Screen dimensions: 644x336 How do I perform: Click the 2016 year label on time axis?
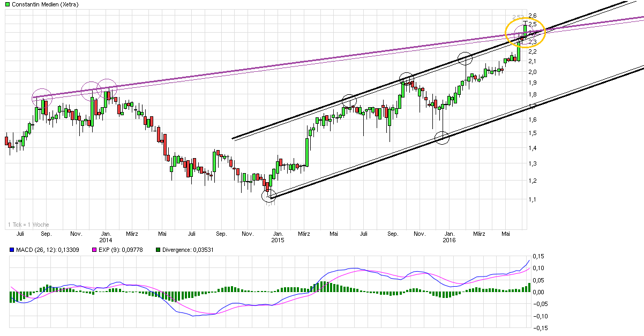click(x=449, y=241)
